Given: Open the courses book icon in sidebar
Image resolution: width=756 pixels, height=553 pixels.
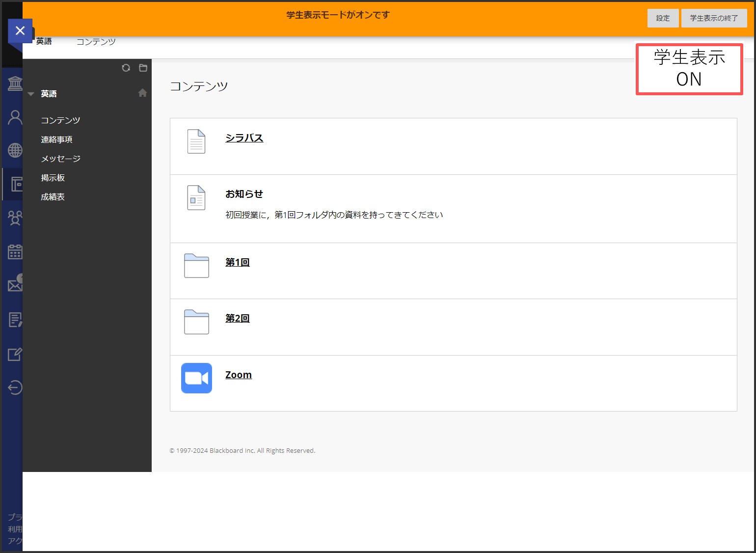Looking at the screenshot, I should pos(15,184).
